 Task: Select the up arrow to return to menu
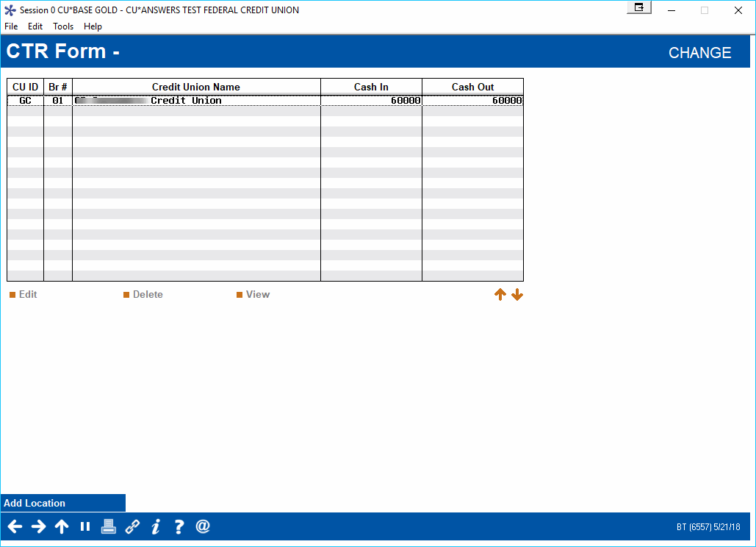click(62, 526)
